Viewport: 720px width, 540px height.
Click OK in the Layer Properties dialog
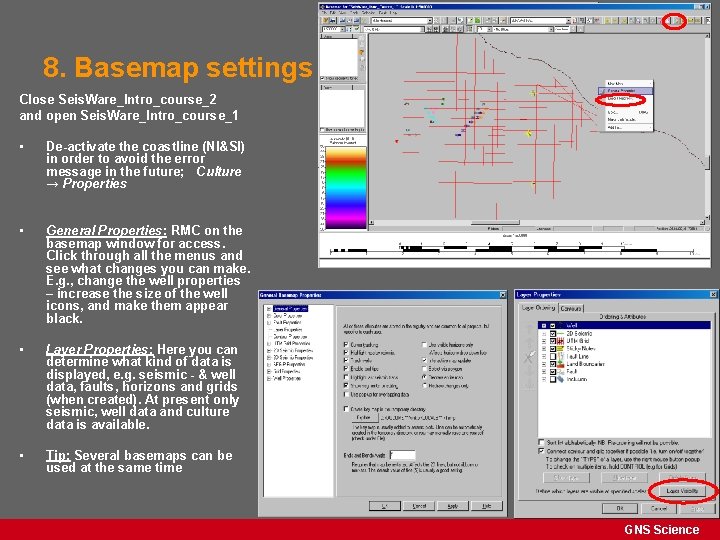point(619,508)
